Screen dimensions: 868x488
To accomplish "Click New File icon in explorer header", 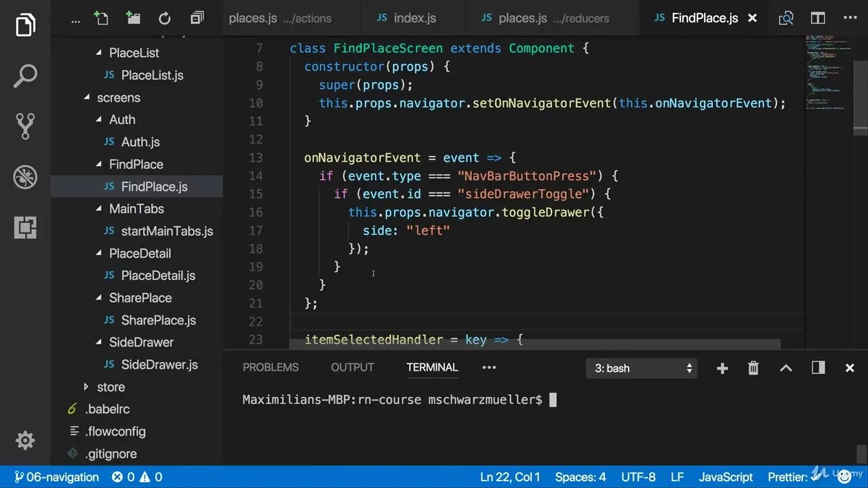I will click(102, 18).
